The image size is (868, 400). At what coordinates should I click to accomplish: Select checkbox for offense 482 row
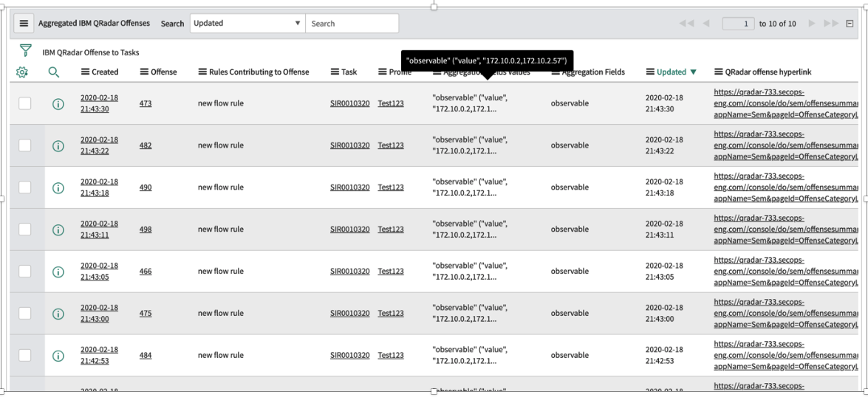(x=25, y=145)
